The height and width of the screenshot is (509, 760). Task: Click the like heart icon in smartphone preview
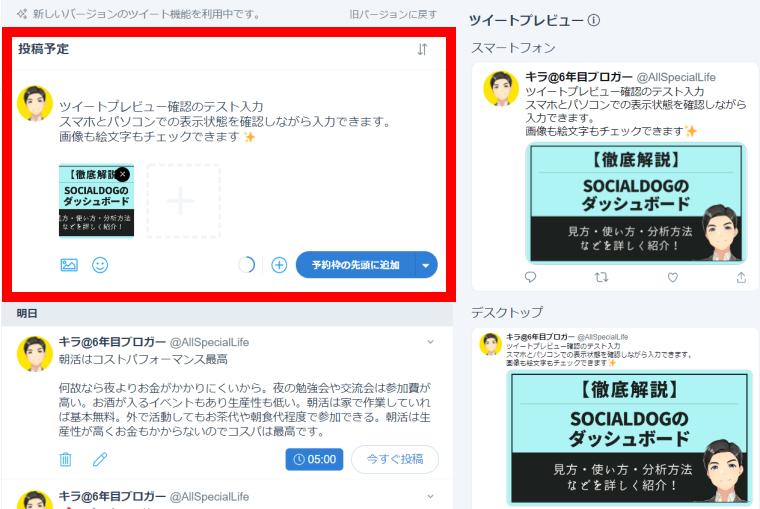[x=672, y=277]
